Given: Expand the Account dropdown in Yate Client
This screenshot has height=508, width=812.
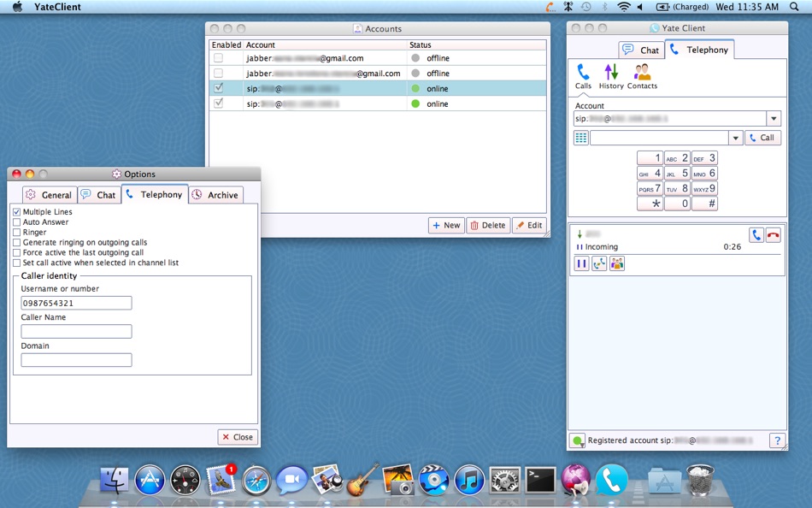Looking at the screenshot, I should (x=774, y=119).
